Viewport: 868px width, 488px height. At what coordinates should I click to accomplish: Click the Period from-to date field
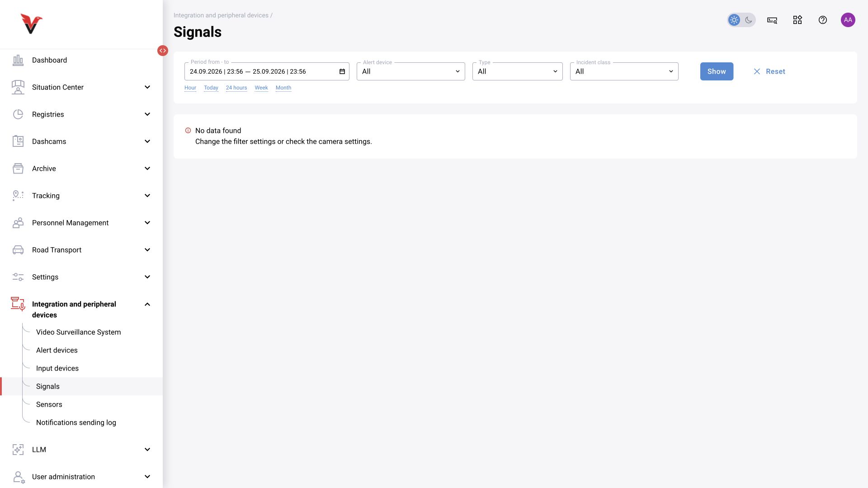[267, 71]
